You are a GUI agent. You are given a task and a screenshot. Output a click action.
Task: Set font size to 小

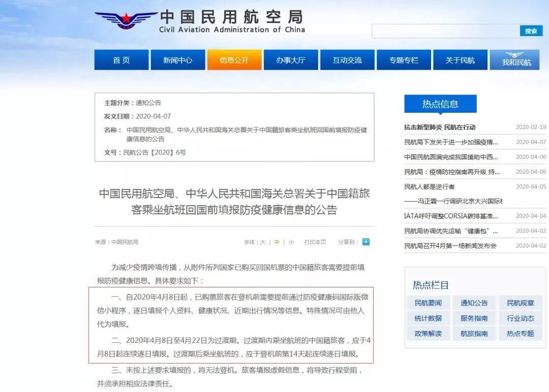point(291,242)
